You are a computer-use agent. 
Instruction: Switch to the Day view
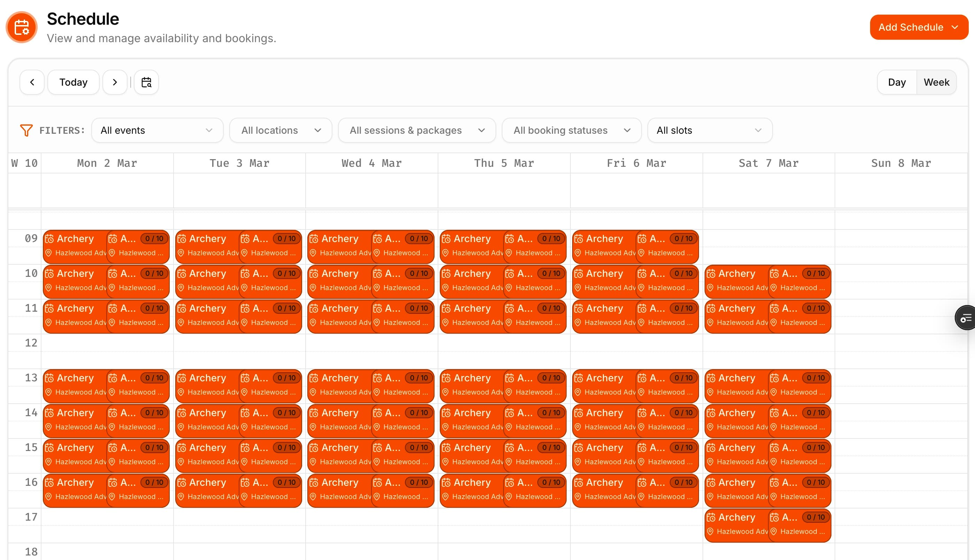pos(897,82)
